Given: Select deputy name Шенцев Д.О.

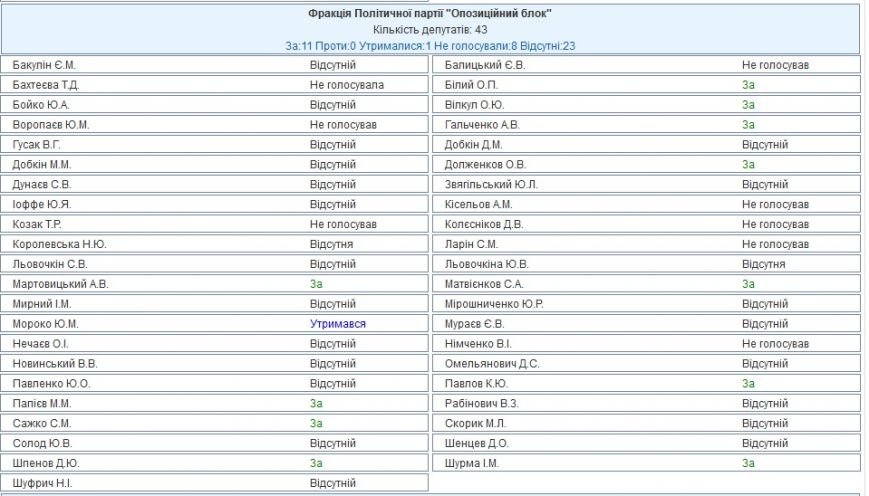Looking at the screenshot, I should coord(477,444).
